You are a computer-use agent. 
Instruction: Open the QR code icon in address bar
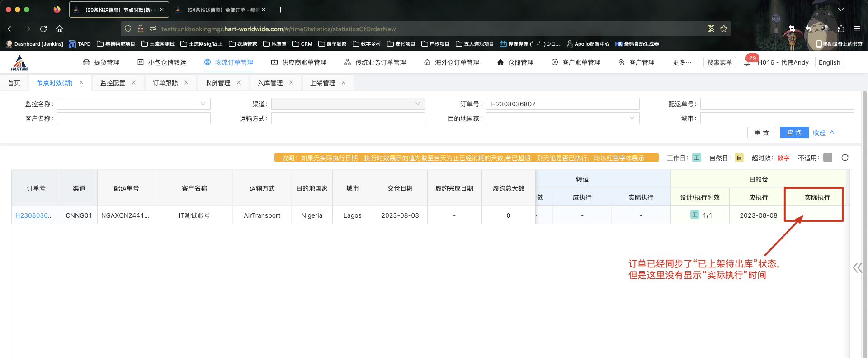tap(711, 29)
